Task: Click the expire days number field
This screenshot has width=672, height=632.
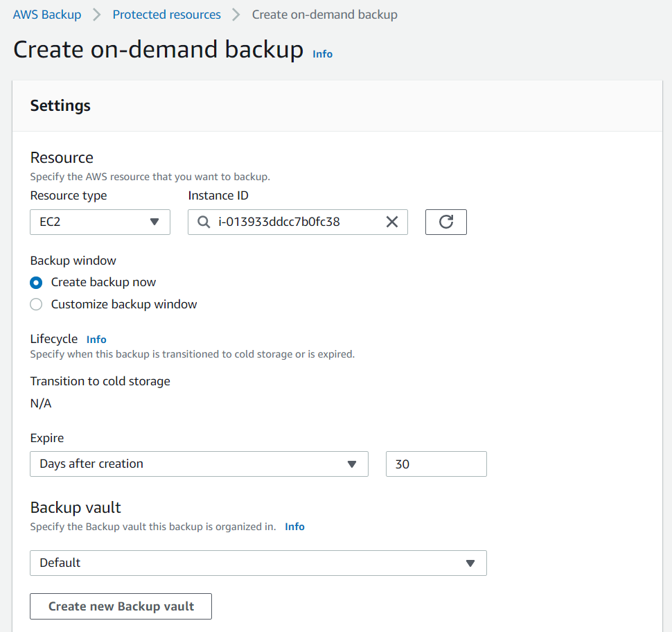Action: pyautogui.click(x=436, y=464)
